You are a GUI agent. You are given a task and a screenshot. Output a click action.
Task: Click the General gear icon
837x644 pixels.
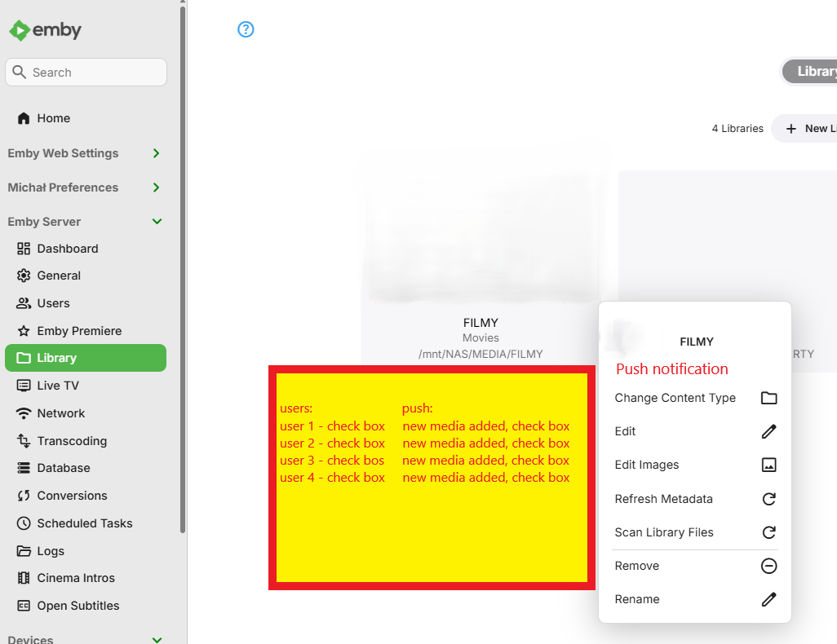tap(24, 276)
